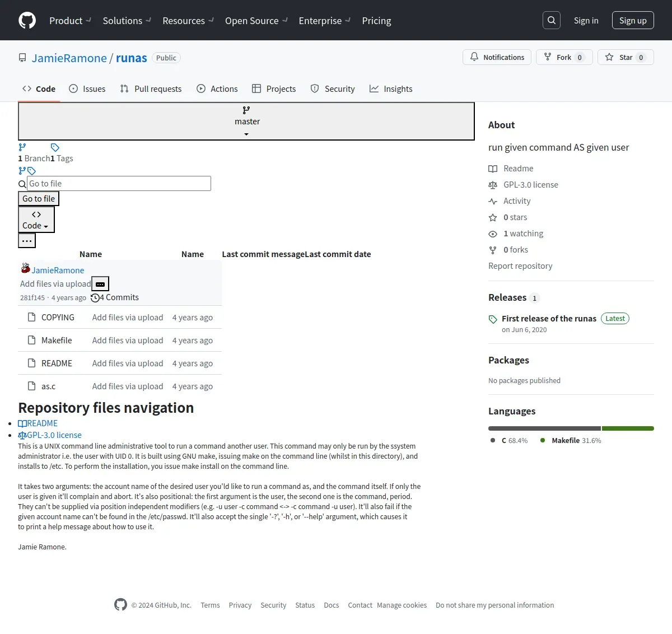This screenshot has height=634, width=672.
Task: Click the file icon beside as.c
Action: point(32,386)
